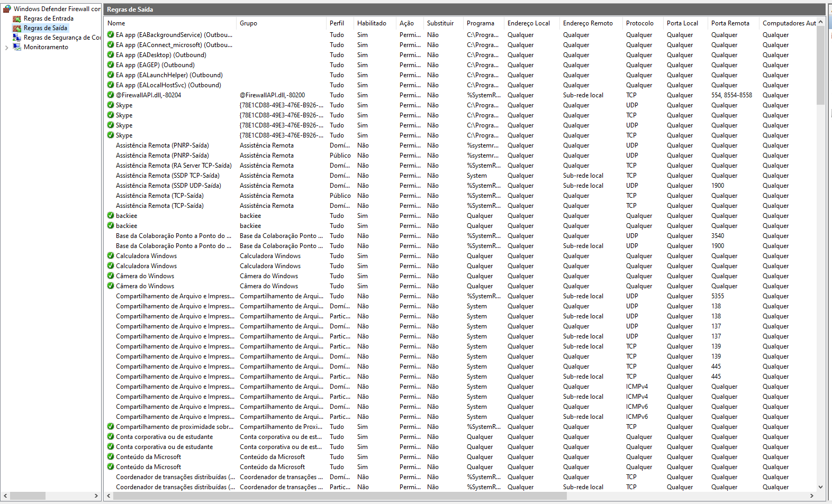Click the rule list horizontal scroll-left arrow
832x504 pixels.
tap(108, 496)
